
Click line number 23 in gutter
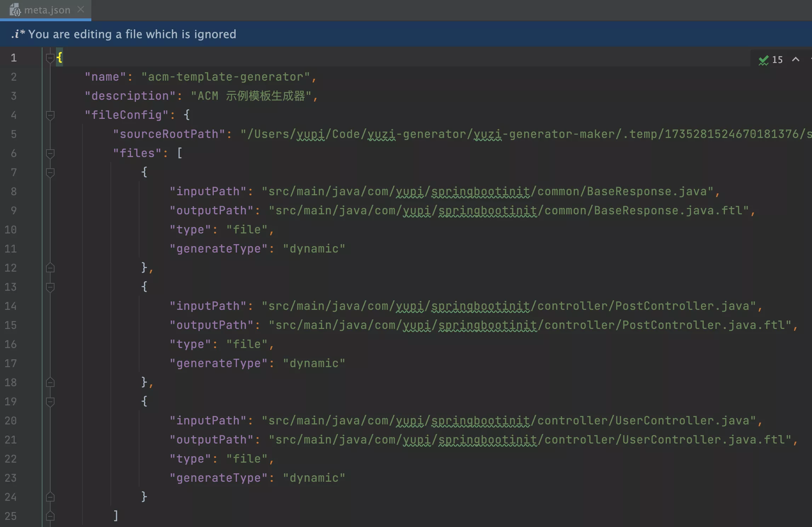click(x=11, y=478)
